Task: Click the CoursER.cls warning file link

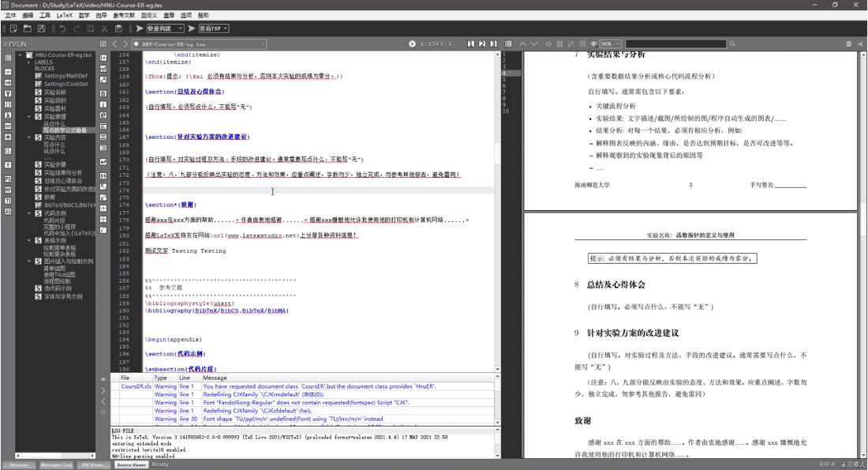Action: pyautogui.click(x=137, y=386)
